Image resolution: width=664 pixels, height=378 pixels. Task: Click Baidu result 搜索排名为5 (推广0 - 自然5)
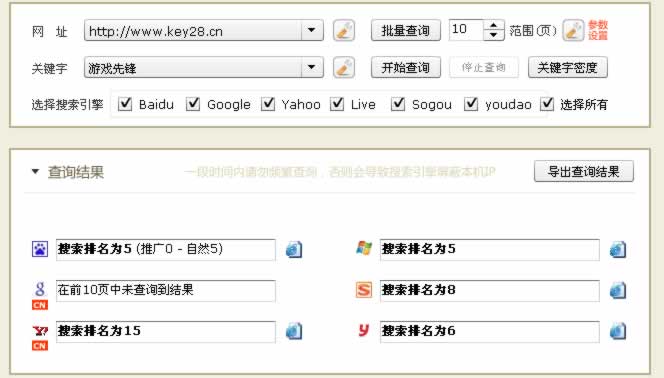click(166, 249)
